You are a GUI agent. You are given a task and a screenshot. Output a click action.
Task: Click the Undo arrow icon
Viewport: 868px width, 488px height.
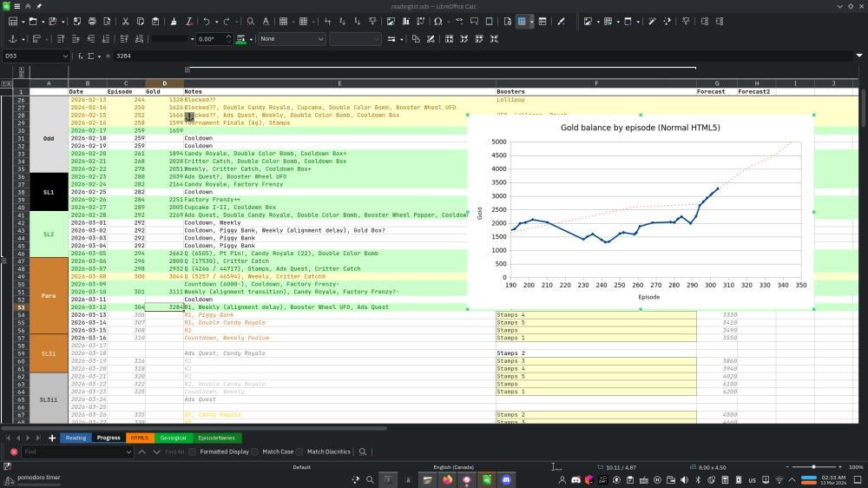[206, 21]
